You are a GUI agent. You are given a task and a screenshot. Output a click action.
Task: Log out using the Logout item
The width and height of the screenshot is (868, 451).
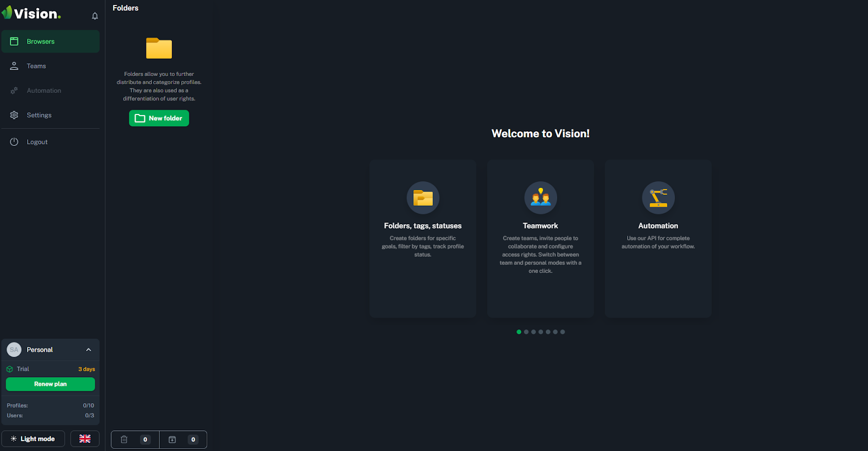[37, 142]
